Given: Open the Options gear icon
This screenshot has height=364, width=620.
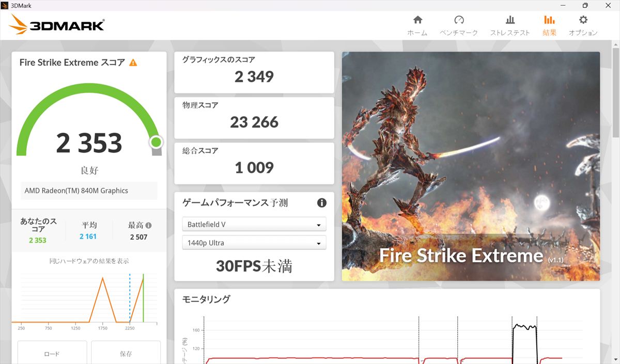Looking at the screenshot, I should tap(583, 20).
